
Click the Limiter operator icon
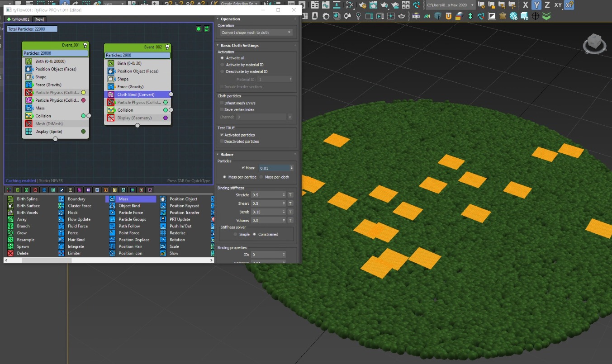(61, 253)
